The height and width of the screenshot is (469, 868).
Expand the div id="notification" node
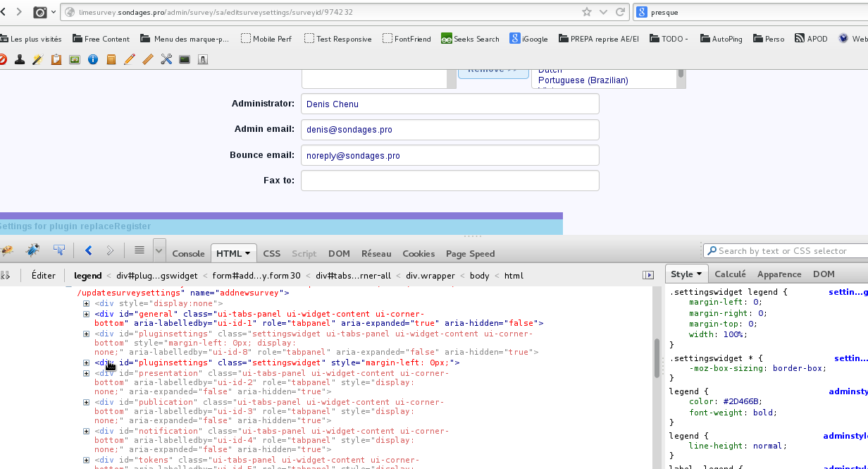coord(87,431)
